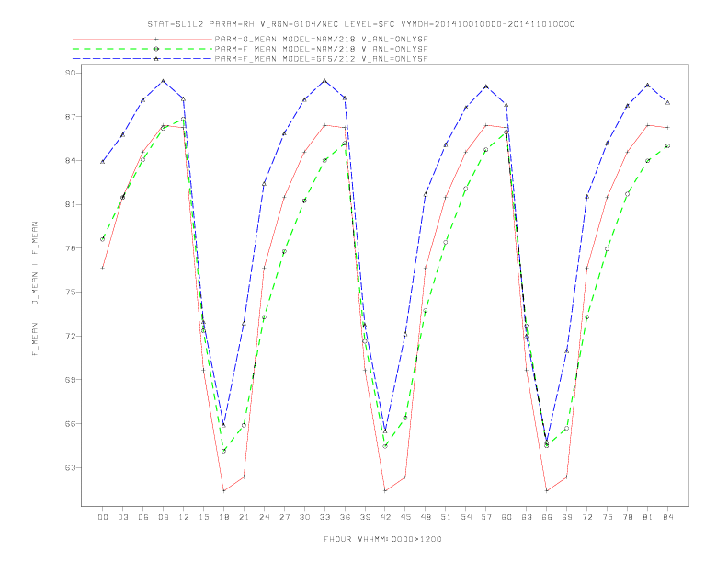Click x-axis forecast hour label 06

(143, 517)
